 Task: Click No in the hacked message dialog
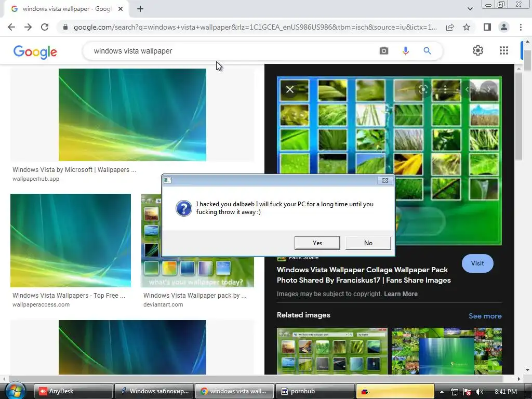(x=368, y=243)
